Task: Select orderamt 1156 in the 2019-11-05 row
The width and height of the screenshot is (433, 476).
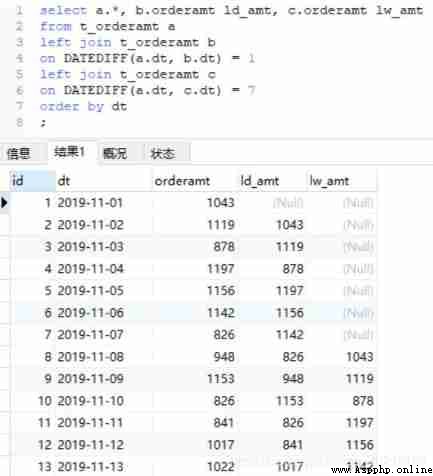Action: pyautogui.click(x=221, y=291)
